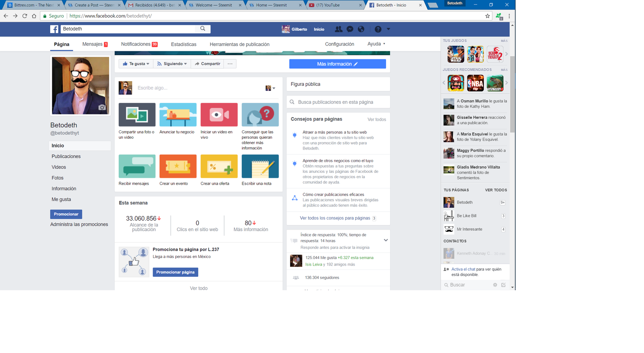Viewport: 644px width, 353px height.
Task: Open the Star Wars game icon
Action: click(456, 54)
